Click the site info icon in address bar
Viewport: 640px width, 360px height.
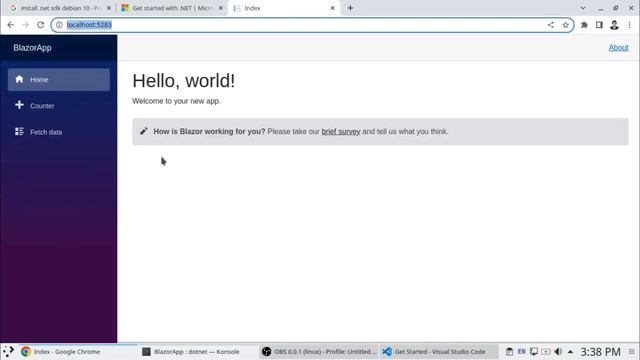[x=59, y=25]
